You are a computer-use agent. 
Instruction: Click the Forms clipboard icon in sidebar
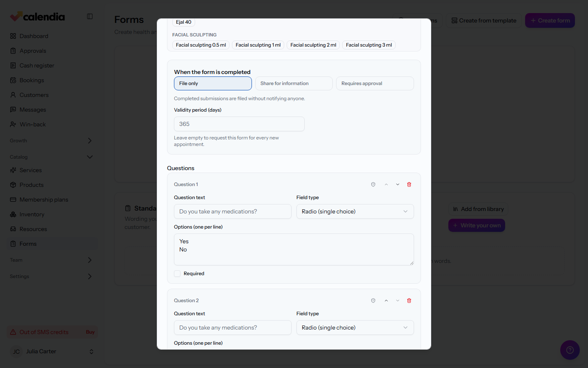(x=13, y=244)
